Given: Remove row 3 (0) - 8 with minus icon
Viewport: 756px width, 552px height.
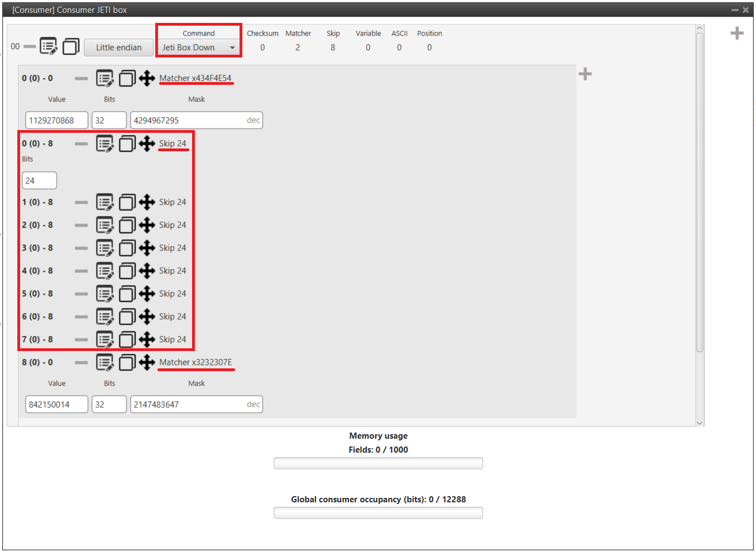Looking at the screenshot, I should [82, 248].
